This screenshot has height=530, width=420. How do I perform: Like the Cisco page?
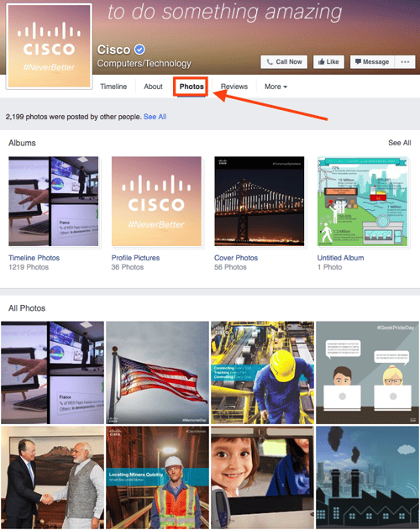click(328, 62)
